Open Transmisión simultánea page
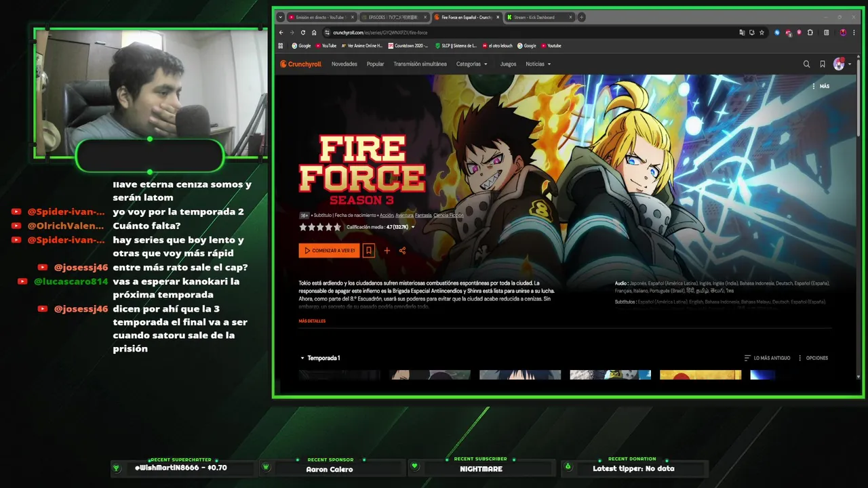This screenshot has width=868, height=488. click(420, 64)
